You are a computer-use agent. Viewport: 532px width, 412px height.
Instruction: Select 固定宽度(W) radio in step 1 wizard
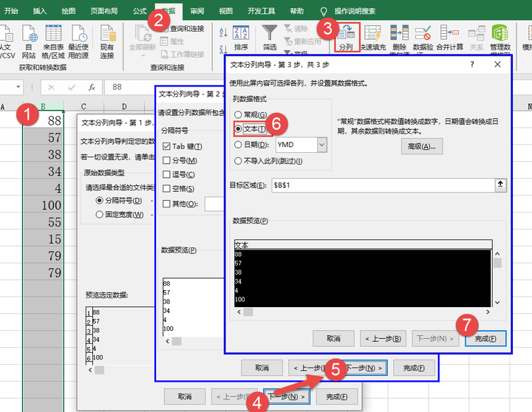pos(100,215)
